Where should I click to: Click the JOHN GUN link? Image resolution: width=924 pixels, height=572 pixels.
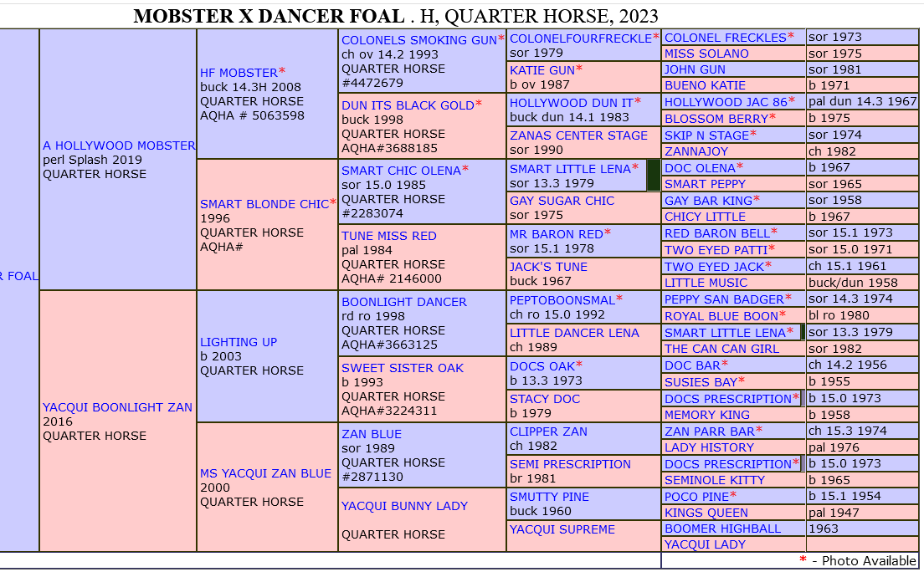(x=696, y=69)
